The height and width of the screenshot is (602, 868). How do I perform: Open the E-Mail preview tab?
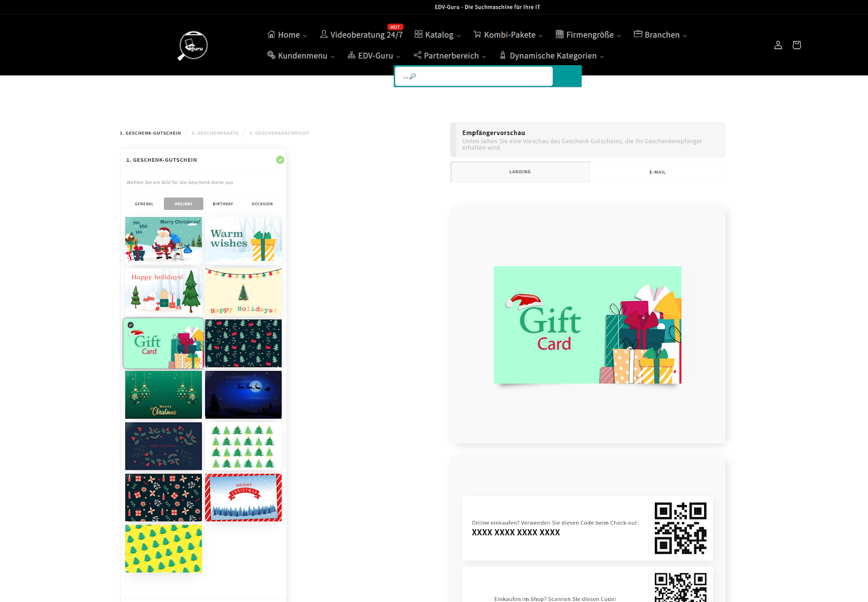(x=658, y=172)
